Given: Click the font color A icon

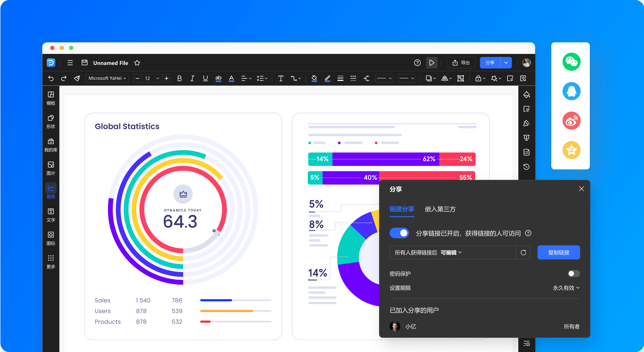Looking at the screenshot, I should (231, 78).
